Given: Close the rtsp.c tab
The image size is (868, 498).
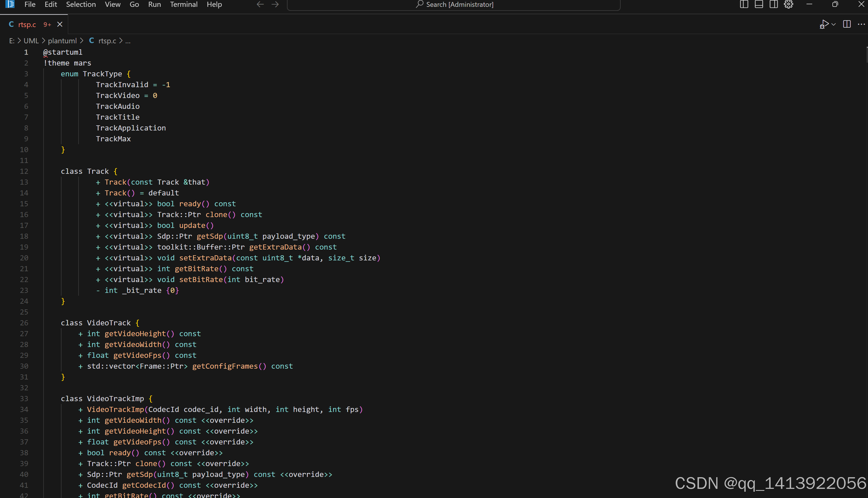Looking at the screenshot, I should point(60,24).
